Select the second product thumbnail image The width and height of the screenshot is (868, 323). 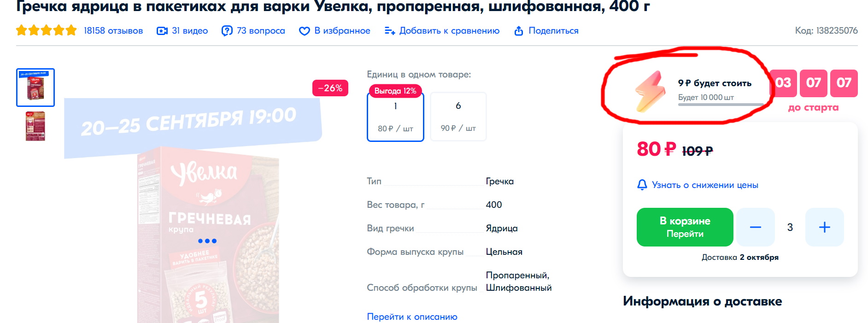coord(35,126)
